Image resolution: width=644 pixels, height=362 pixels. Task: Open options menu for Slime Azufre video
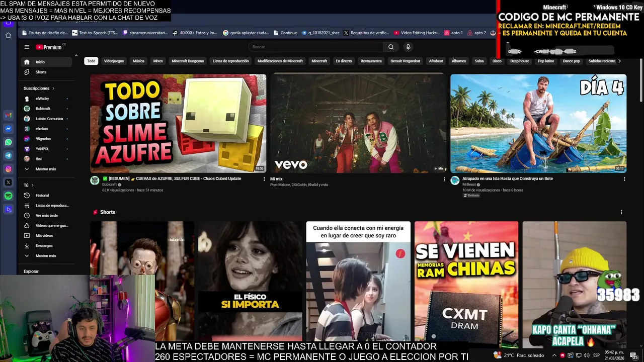tap(264, 179)
